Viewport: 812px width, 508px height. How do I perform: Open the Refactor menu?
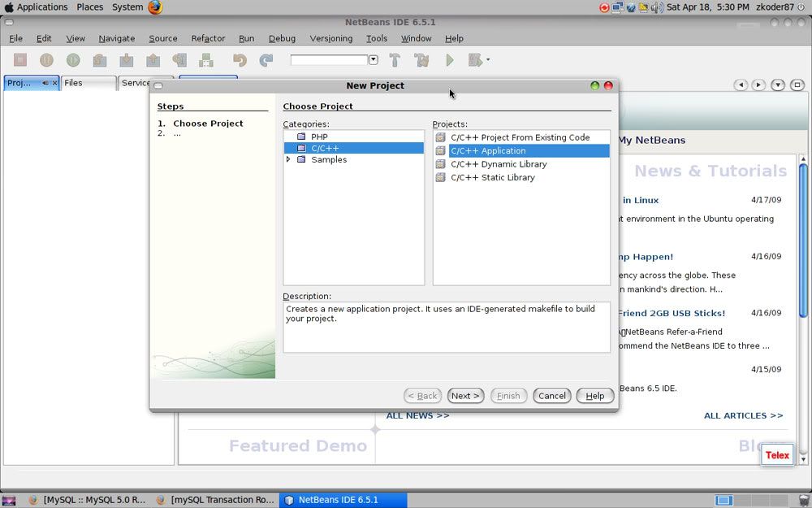tap(208, 38)
